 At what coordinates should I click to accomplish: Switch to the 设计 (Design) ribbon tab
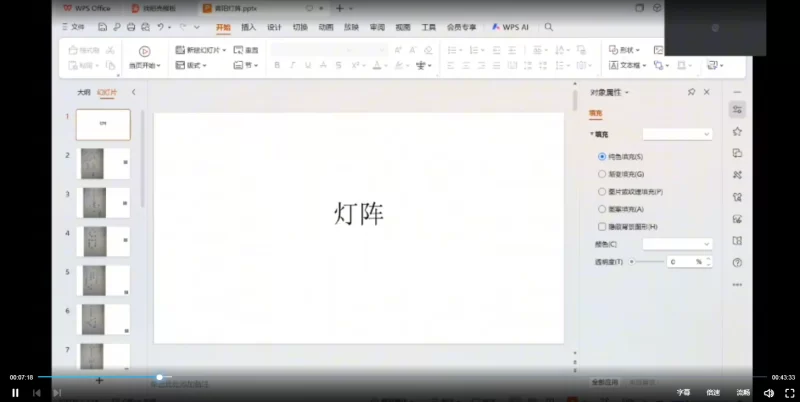coord(274,28)
